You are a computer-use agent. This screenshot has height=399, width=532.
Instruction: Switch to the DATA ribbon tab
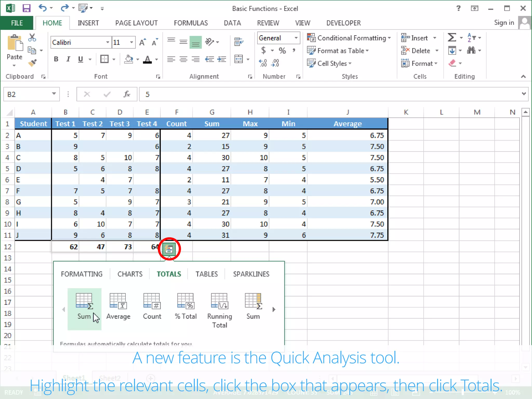(x=232, y=23)
